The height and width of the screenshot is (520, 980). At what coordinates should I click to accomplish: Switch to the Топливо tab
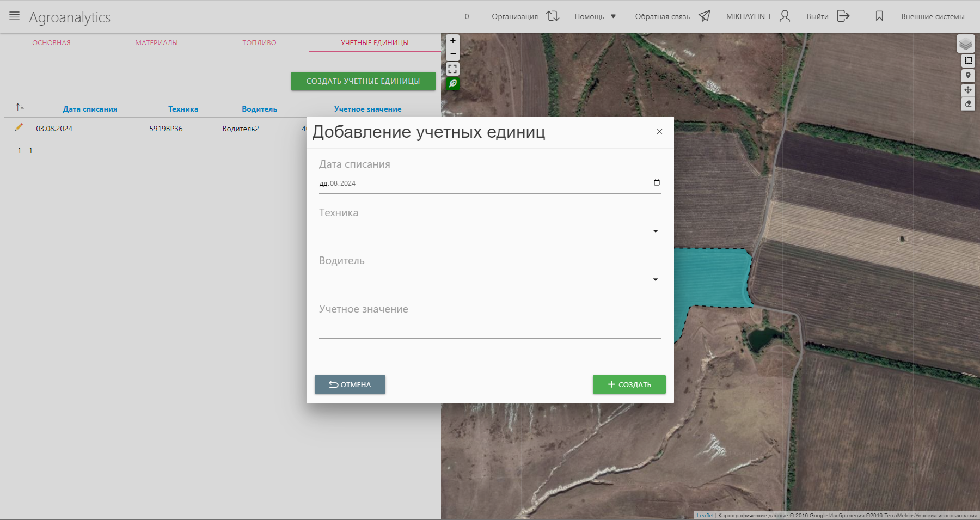point(259,42)
